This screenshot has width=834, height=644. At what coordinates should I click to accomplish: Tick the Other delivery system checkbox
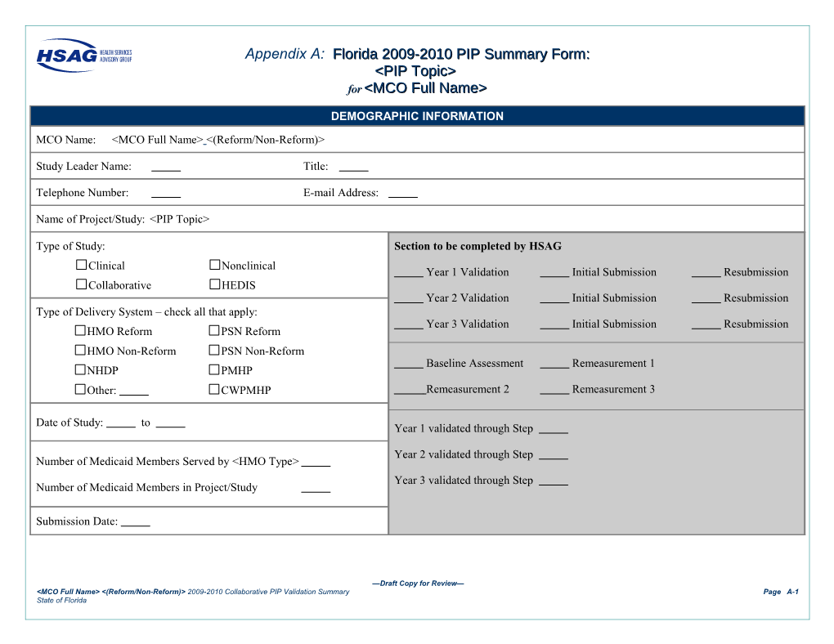click(x=81, y=389)
